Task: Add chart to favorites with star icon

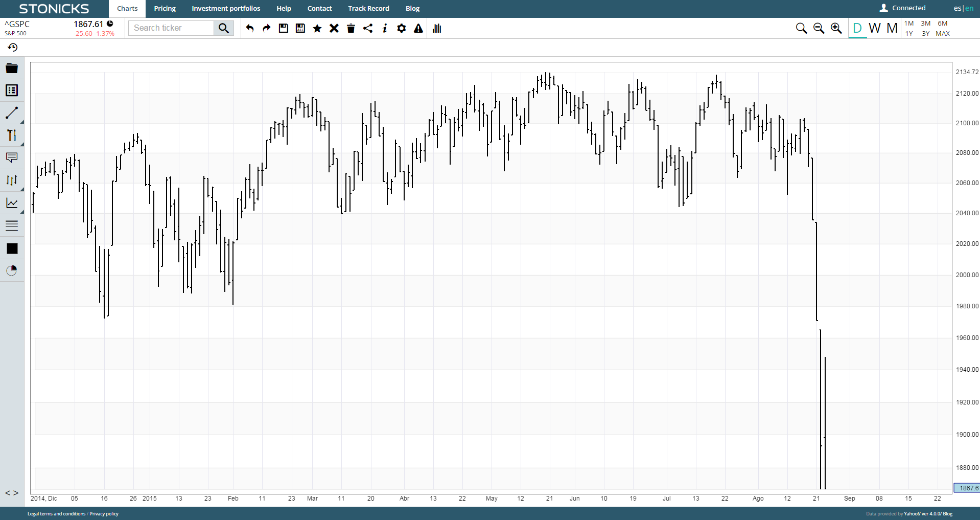Action: click(317, 28)
